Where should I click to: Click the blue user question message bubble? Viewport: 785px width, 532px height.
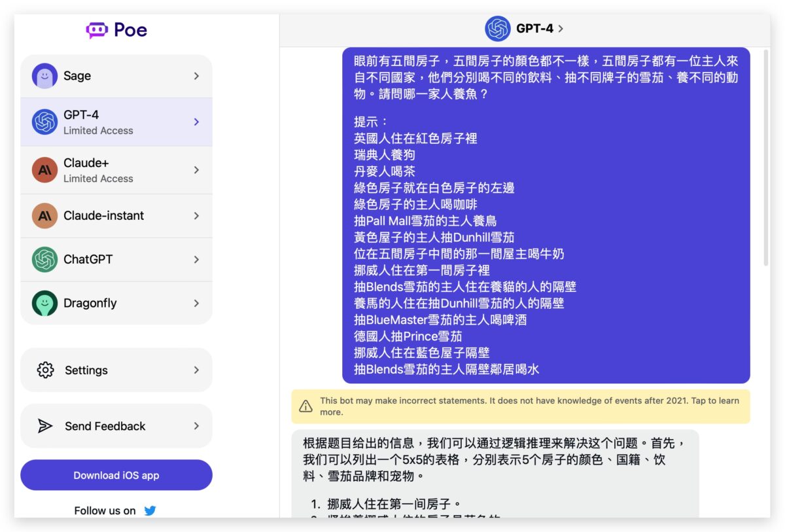point(546,215)
